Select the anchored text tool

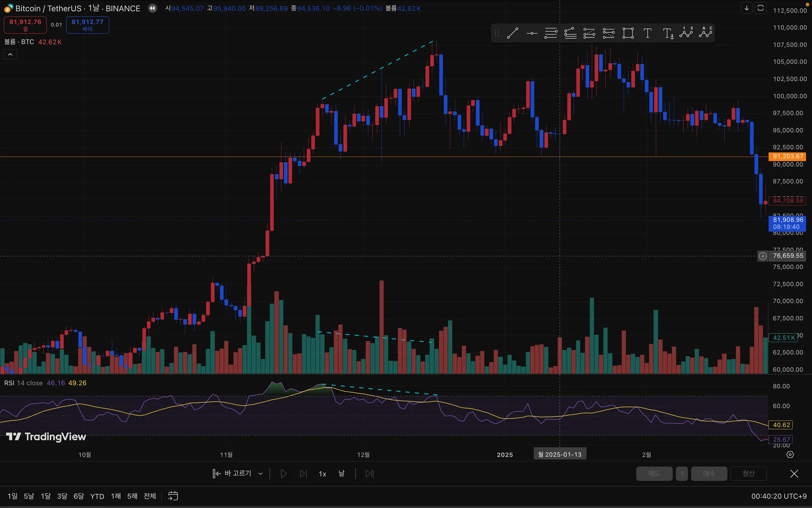pos(668,33)
